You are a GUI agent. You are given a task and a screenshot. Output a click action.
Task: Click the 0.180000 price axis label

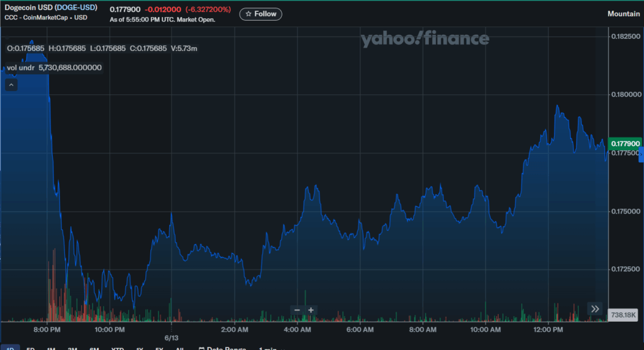click(x=626, y=94)
